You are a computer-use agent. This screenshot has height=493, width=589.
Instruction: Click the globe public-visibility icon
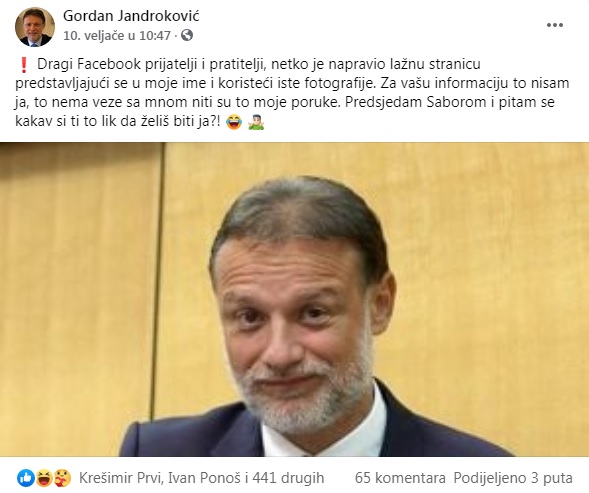tap(187, 35)
